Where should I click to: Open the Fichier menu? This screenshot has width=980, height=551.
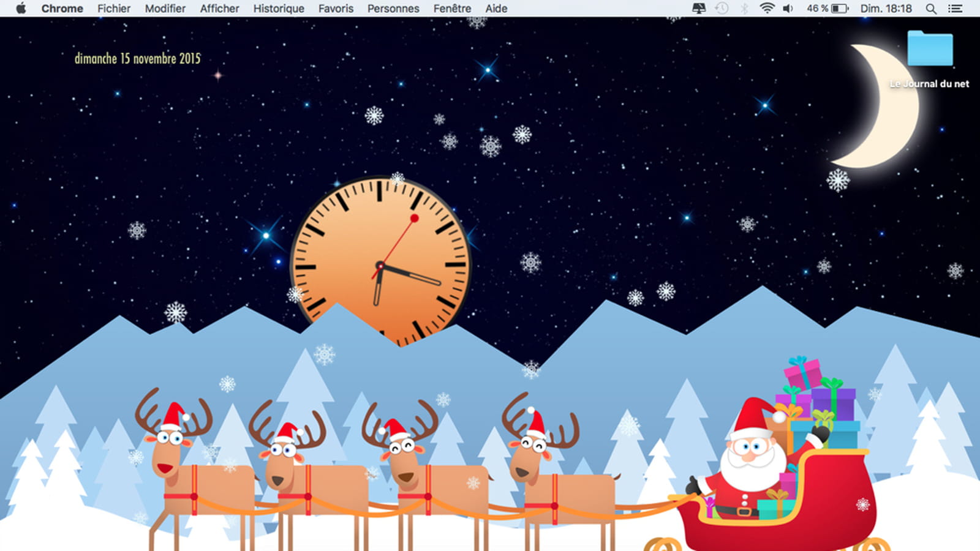114,9
